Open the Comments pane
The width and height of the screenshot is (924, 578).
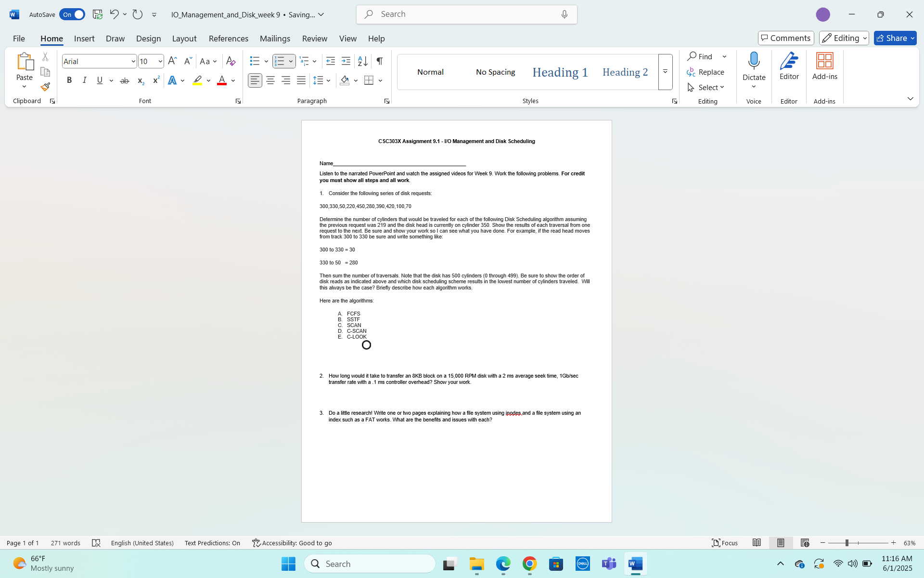click(x=786, y=38)
